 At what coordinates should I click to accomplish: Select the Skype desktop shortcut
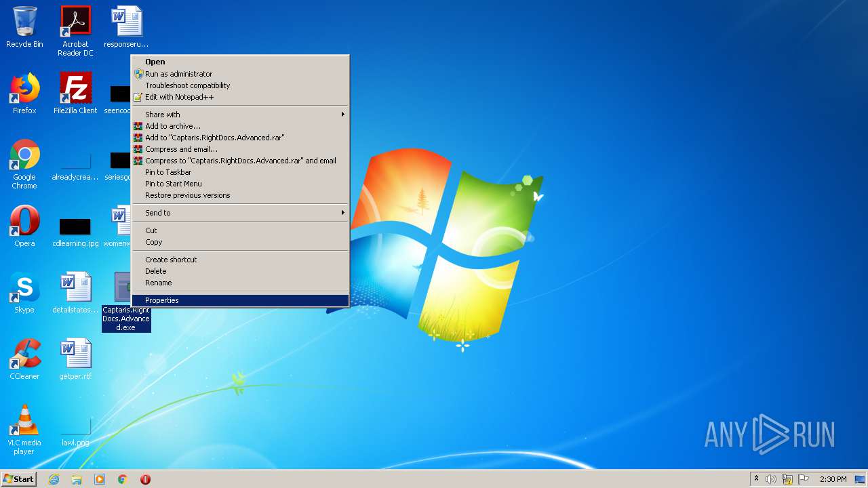point(24,293)
